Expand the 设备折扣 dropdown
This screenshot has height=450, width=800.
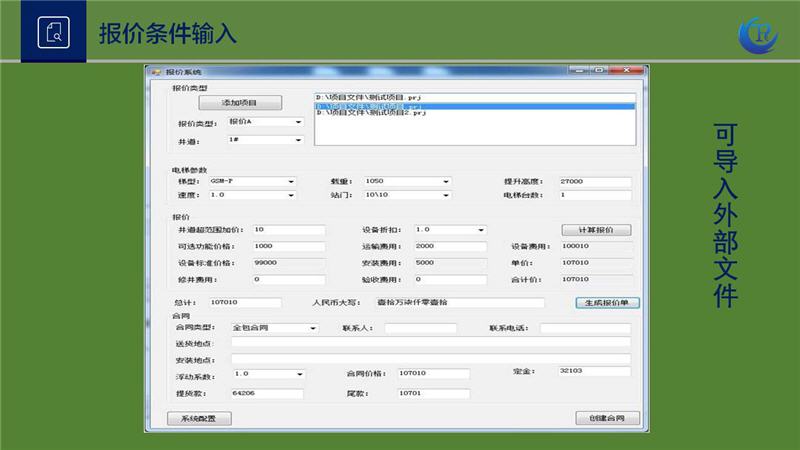click(x=480, y=230)
